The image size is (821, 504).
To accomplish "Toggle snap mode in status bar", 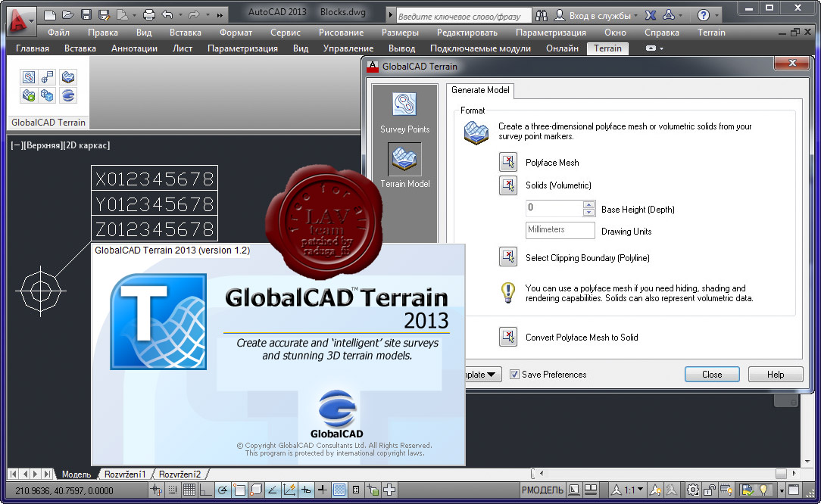I will (x=173, y=490).
